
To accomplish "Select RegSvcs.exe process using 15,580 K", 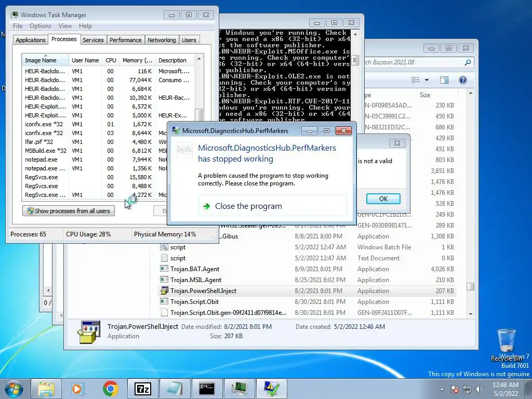I will (96, 177).
